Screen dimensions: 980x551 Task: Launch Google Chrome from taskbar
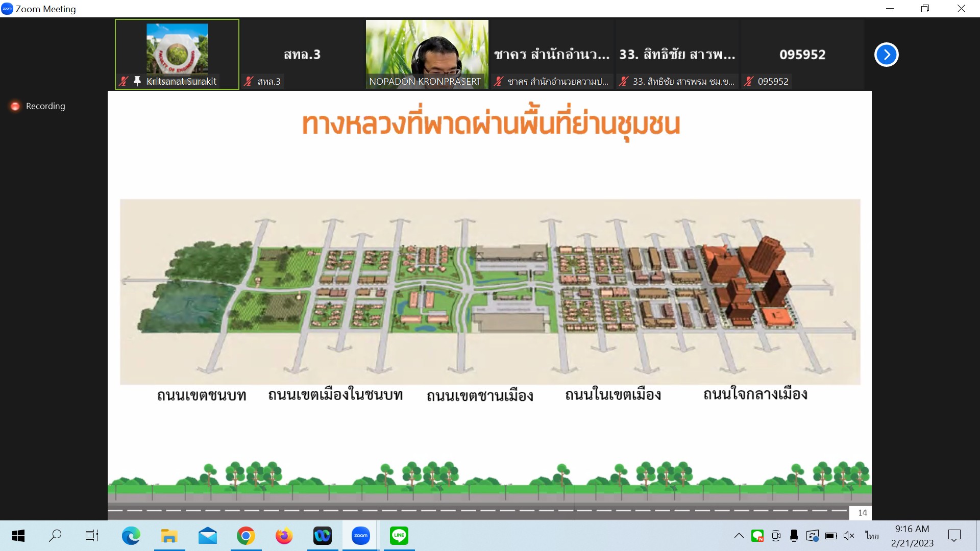[x=246, y=536]
